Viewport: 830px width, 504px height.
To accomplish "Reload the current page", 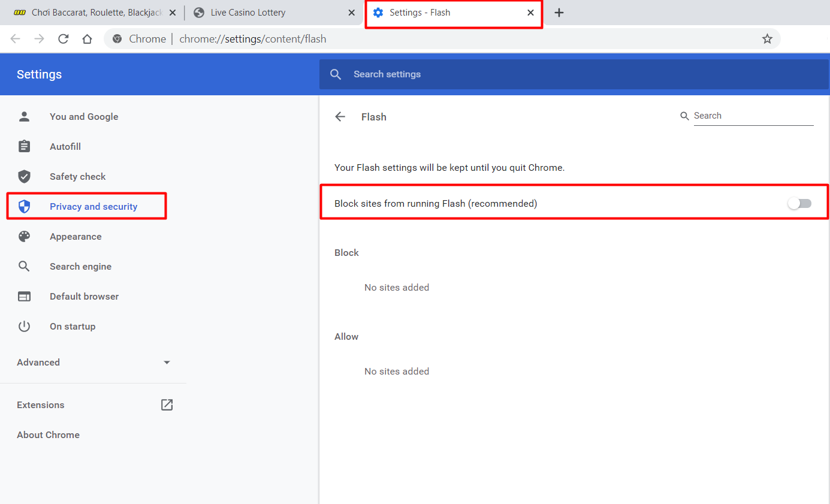I will pyautogui.click(x=64, y=39).
